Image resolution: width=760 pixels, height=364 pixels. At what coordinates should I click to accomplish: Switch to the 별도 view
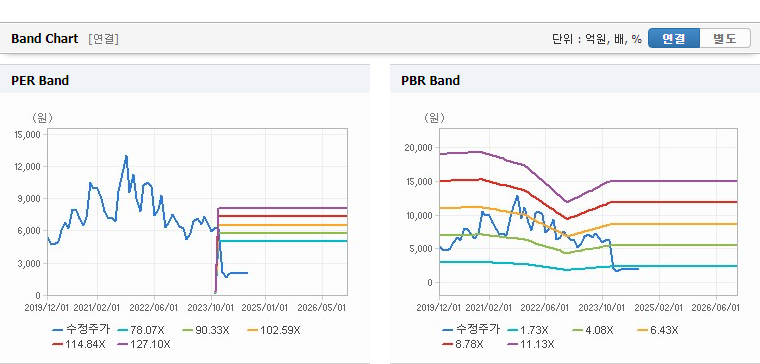(725, 39)
